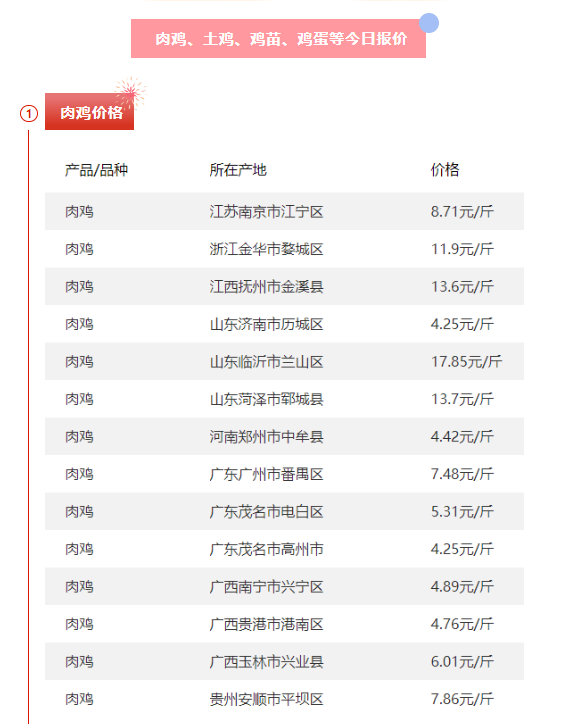Click the 河南郑州市中牟县 row
The image size is (562, 724).
(x=284, y=436)
